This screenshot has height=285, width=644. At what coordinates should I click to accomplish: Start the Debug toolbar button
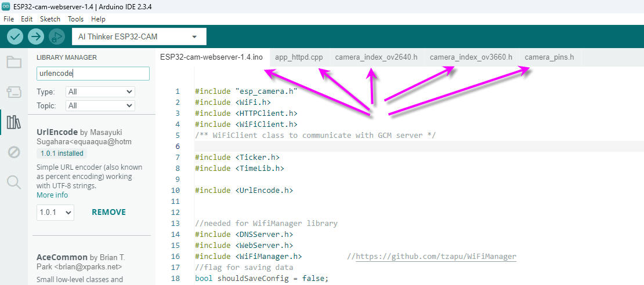[56, 36]
